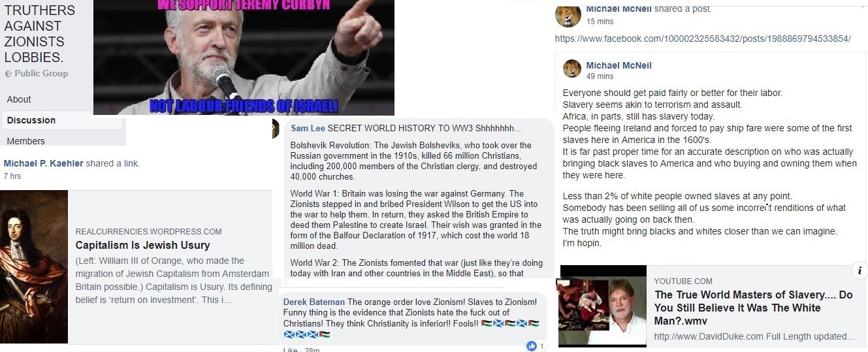Click the Jeremy Corbyn group cover image
The height and width of the screenshot is (352, 868).
click(x=244, y=57)
